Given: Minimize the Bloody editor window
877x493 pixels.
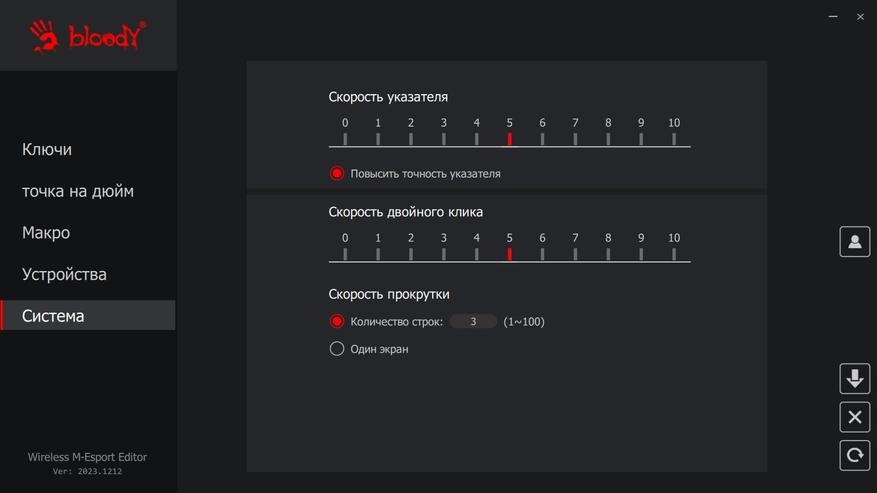Looking at the screenshot, I should coord(834,17).
